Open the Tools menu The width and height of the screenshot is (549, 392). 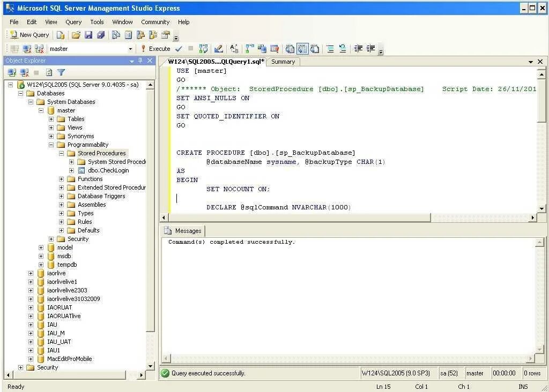tap(97, 22)
